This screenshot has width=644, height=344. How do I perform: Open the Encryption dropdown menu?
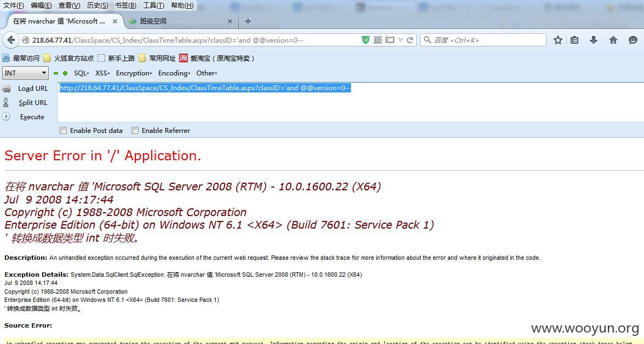(134, 73)
